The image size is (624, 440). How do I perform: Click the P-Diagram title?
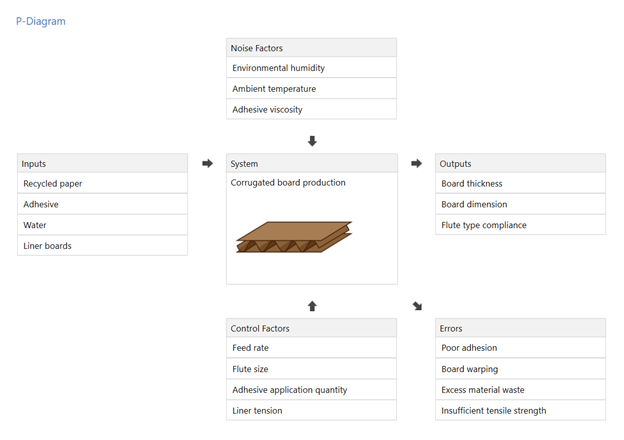[41, 21]
